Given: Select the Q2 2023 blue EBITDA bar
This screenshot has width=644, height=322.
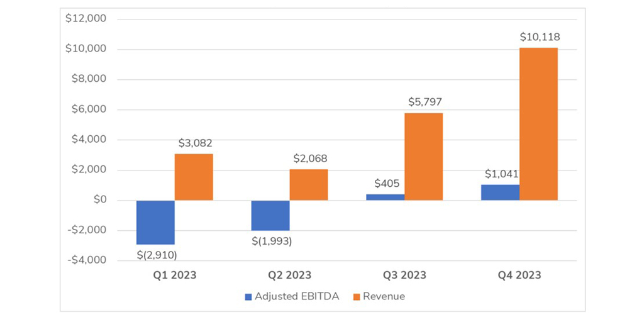Looking at the screenshot, I should click(270, 215).
